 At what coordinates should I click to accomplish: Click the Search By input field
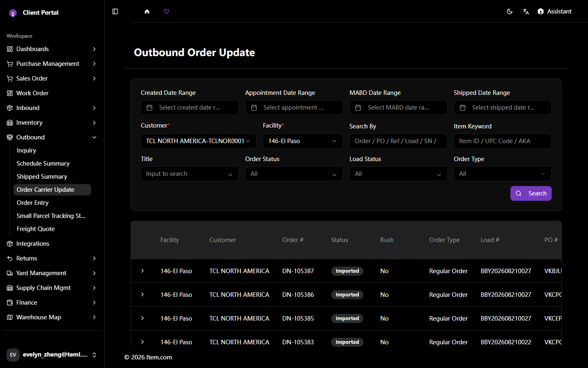tap(398, 141)
